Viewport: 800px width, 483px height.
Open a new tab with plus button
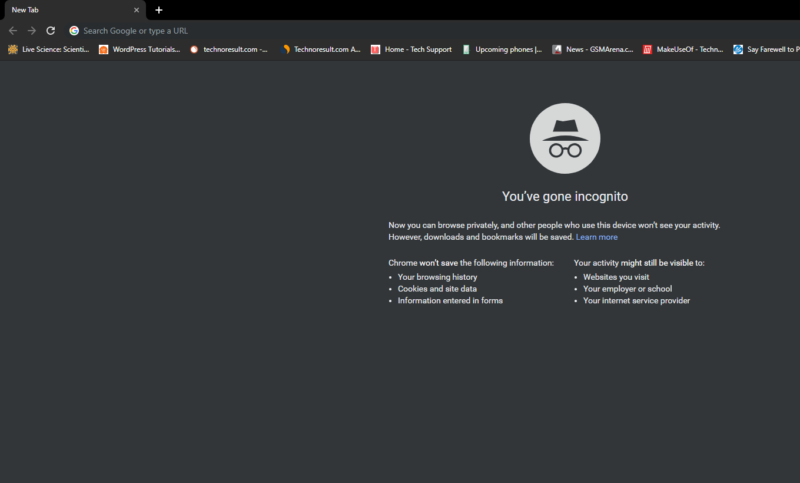click(x=159, y=10)
